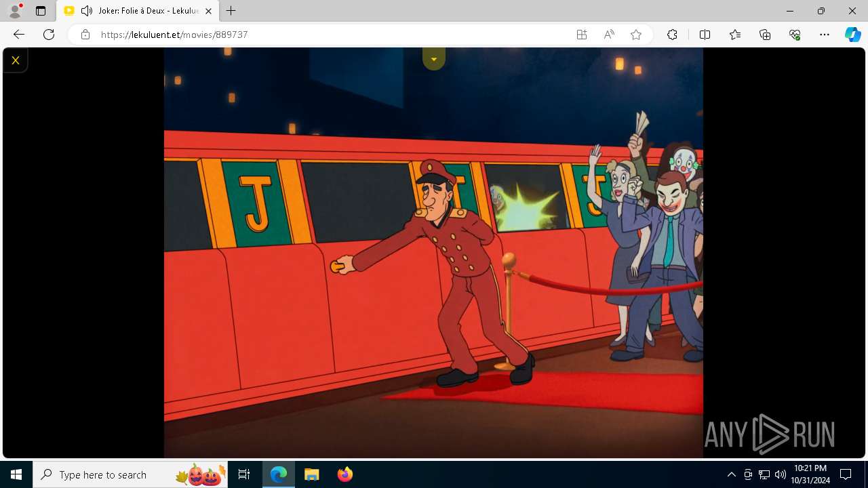The width and height of the screenshot is (868, 488).
Task: Open the Windows Start menu
Action: [16, 474]
